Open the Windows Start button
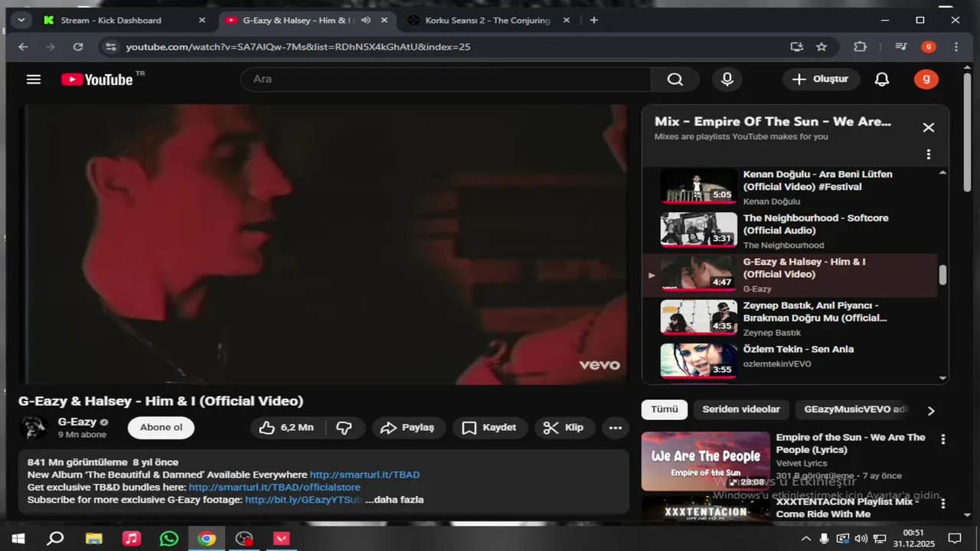Image resolution: width=980 pixels, height=551 pixels. (18, 539)
